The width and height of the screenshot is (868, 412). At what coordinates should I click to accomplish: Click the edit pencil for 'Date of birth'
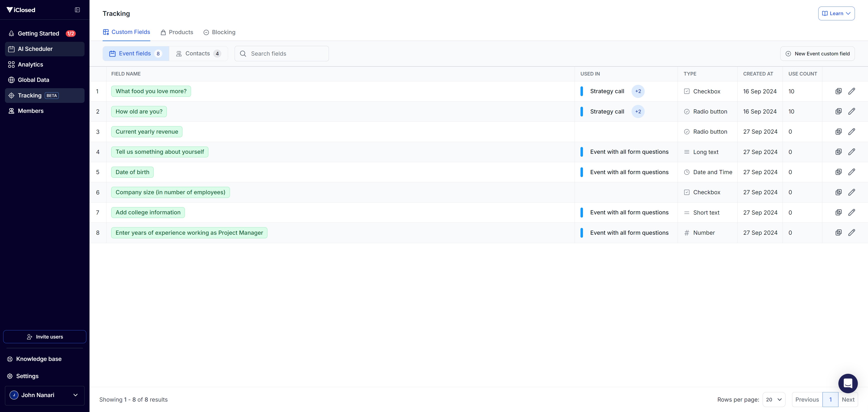pos(851,172)
